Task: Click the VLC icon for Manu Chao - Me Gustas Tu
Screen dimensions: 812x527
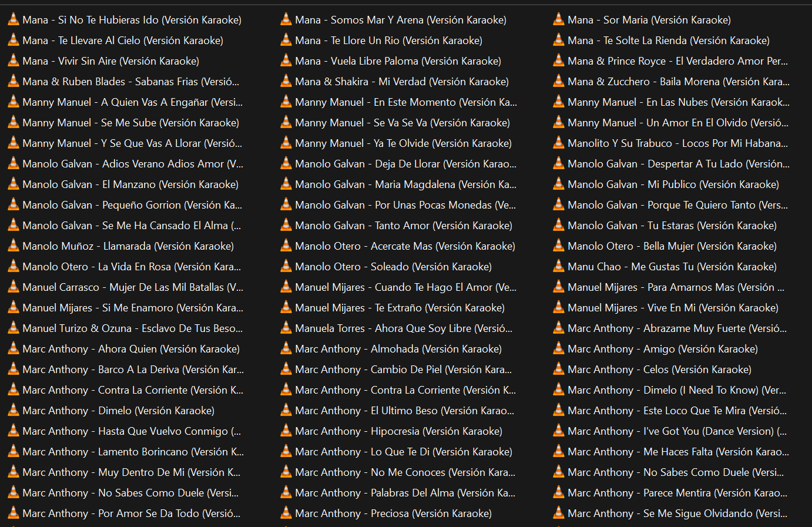Action: (558, 267)
